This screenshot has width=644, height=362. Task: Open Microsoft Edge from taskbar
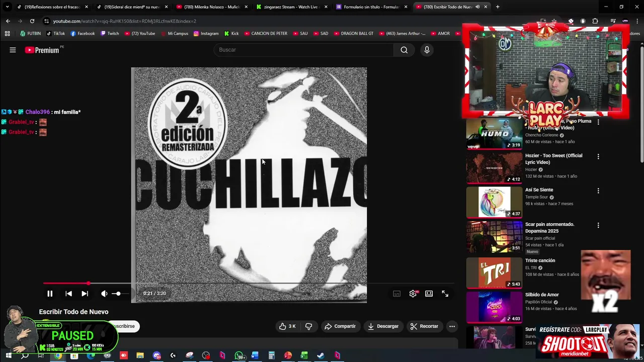coord(91,355)
